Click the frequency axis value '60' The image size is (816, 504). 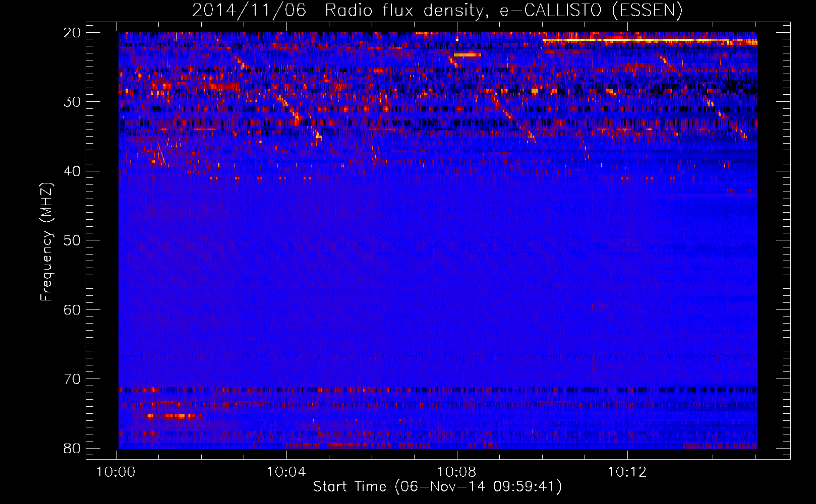(73, 309)
